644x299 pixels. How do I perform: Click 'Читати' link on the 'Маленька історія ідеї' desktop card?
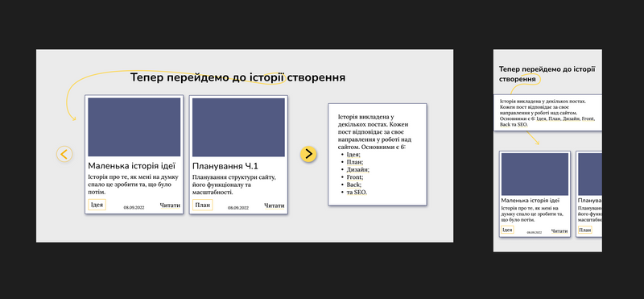[x=170, y=206]
